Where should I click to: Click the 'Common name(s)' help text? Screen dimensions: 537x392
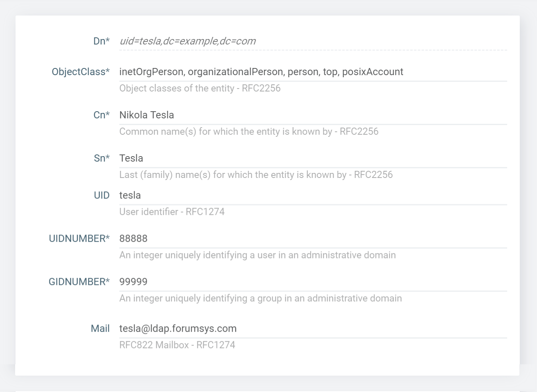(249, 132)
